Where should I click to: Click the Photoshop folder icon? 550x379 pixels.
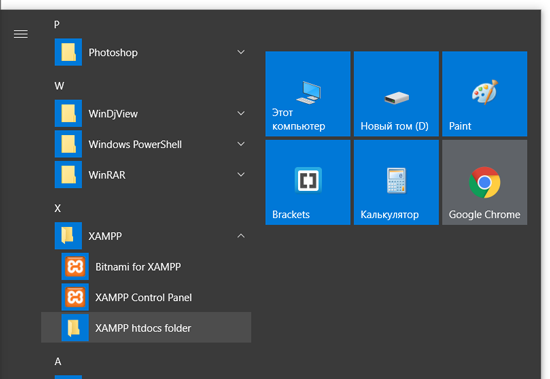tap(68, 52)
